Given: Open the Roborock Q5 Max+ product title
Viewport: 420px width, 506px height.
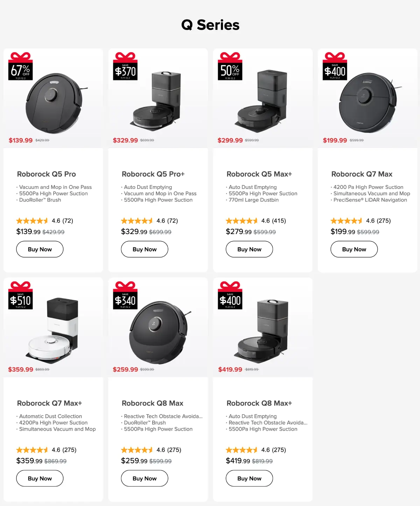Looking at the screenshot, I should click(x=259, y=174).
